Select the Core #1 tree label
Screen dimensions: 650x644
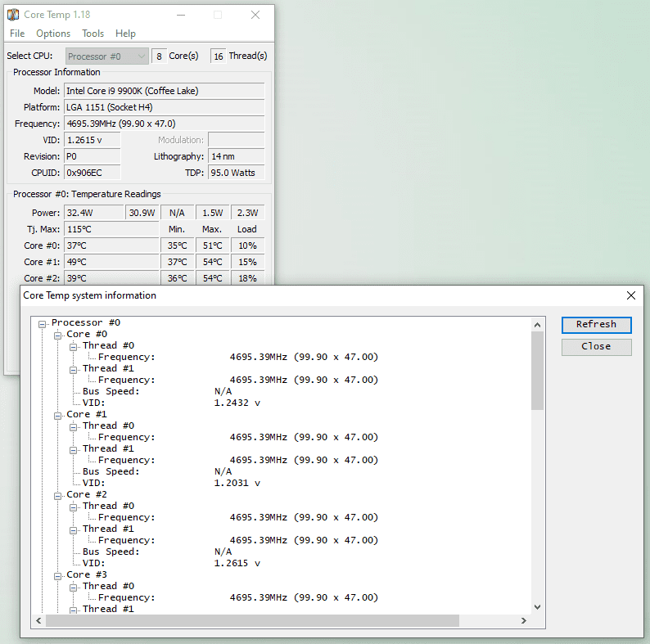click(87, 414)
